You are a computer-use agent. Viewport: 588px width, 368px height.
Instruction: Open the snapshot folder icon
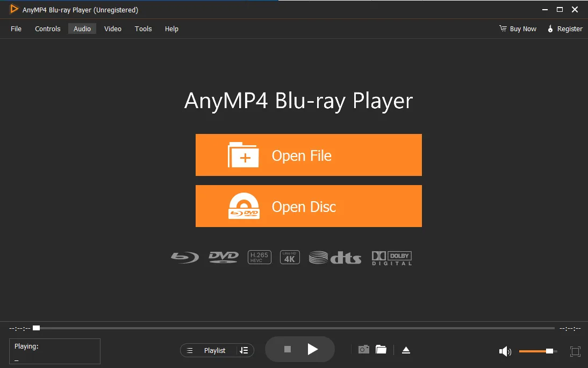pos(381,350)
